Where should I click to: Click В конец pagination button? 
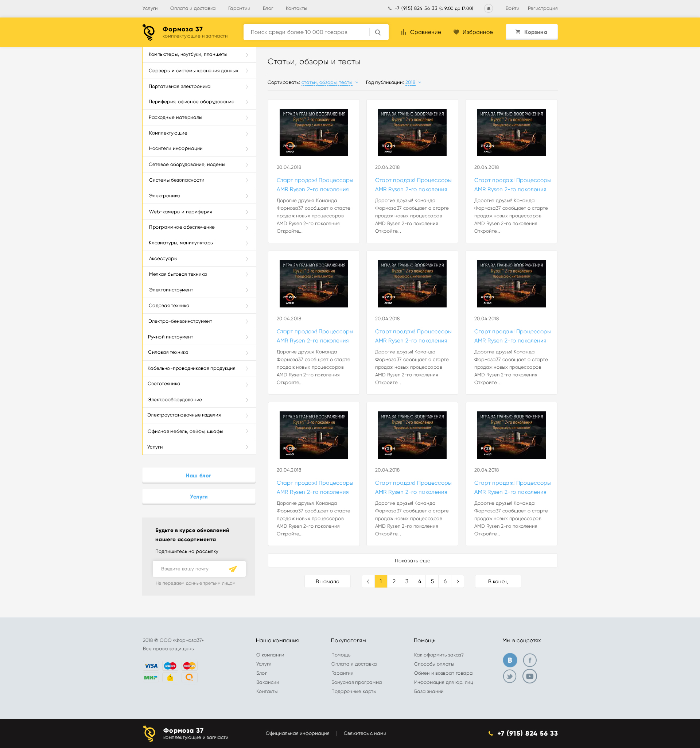tap(498, 581)
